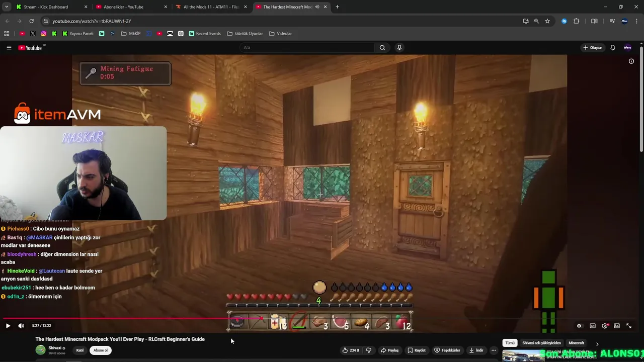Share the video with Paylaş

(x=390, y=350)
